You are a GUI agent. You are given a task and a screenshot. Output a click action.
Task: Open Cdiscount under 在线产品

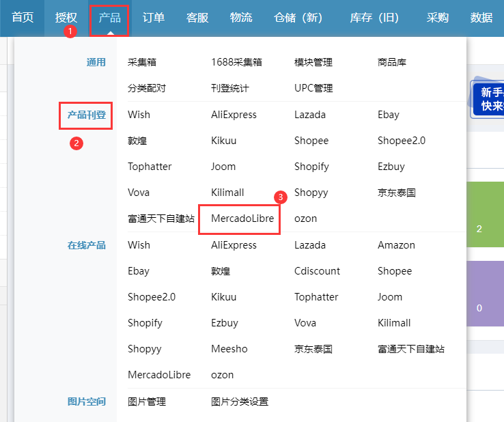[317, 271]
